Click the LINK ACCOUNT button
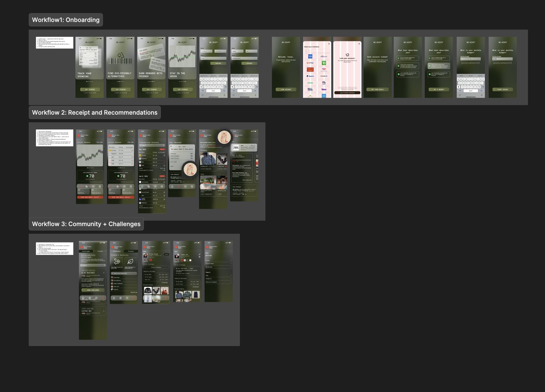 286,90
